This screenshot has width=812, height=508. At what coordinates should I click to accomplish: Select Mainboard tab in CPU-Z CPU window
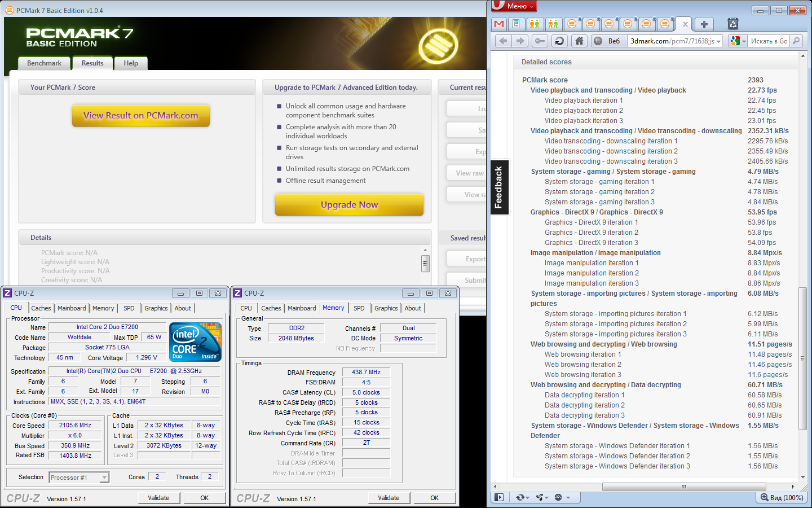(72, 308)
